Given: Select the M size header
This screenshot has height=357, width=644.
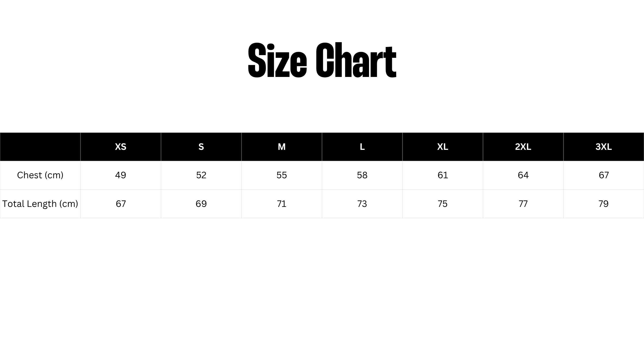Looking at the screenshot, I should [282, 147].
